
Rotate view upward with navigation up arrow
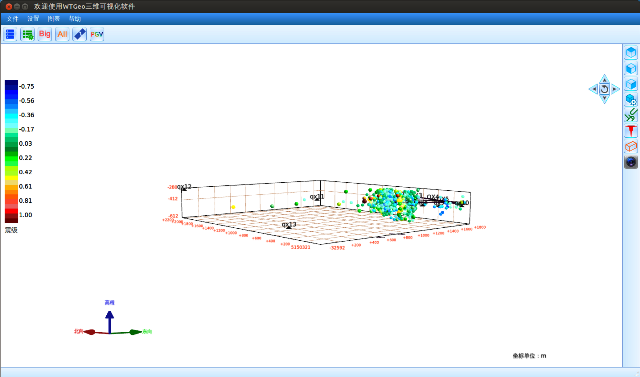click(x=604, y=79)
